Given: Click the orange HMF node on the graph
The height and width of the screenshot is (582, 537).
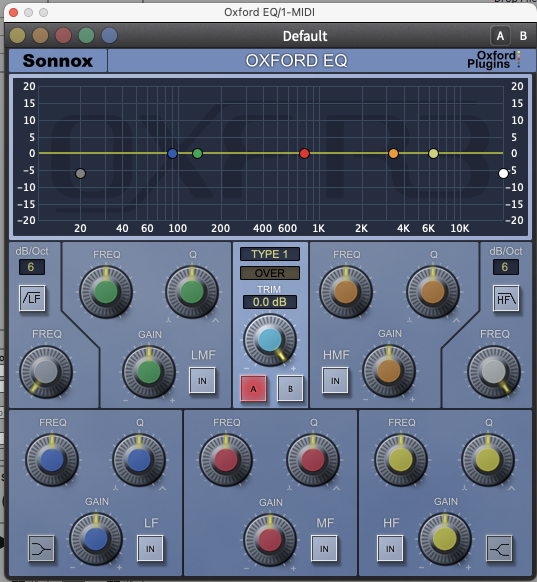Looking at the screenshot, I should pos(393,153).
